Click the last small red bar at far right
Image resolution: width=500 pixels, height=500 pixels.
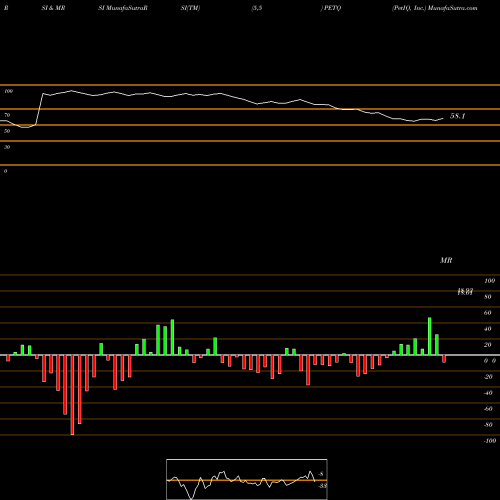click(x=444, y=359)
